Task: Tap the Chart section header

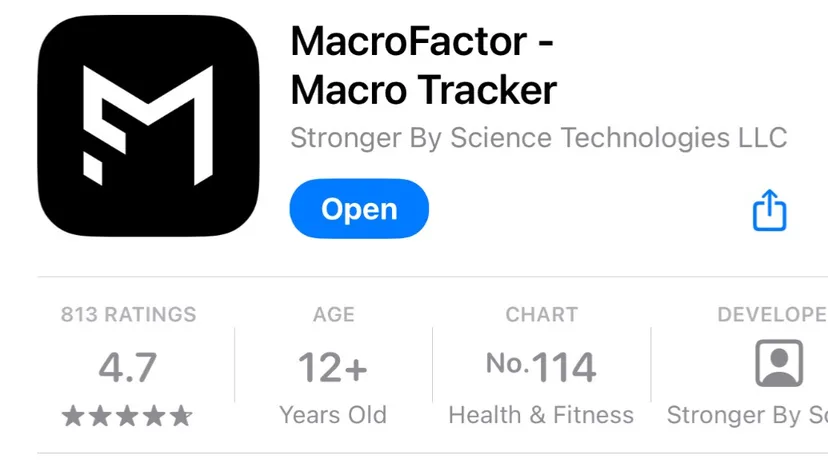Action: click(x=541, y=314)
